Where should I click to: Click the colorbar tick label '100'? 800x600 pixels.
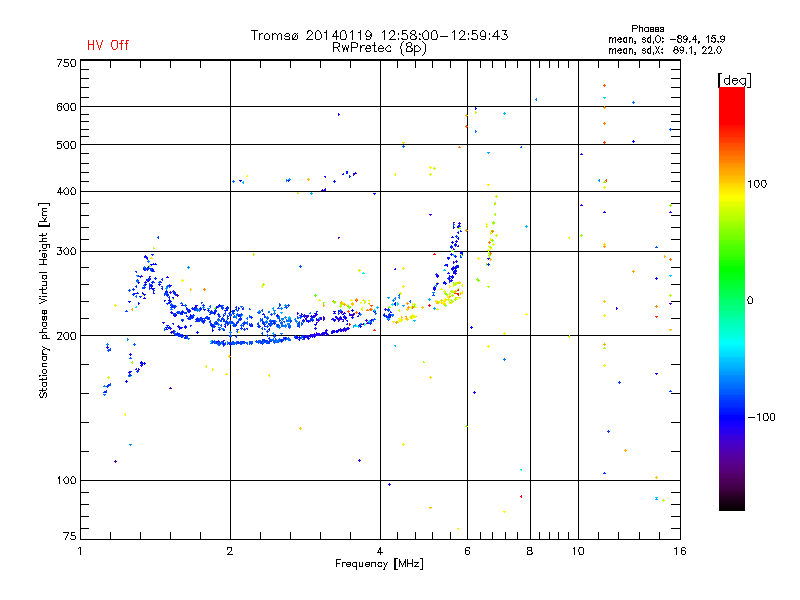pyautogui.click(x=757, y=184)
